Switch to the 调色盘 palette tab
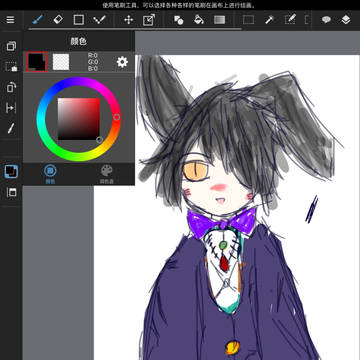 (x=107, y=174)
